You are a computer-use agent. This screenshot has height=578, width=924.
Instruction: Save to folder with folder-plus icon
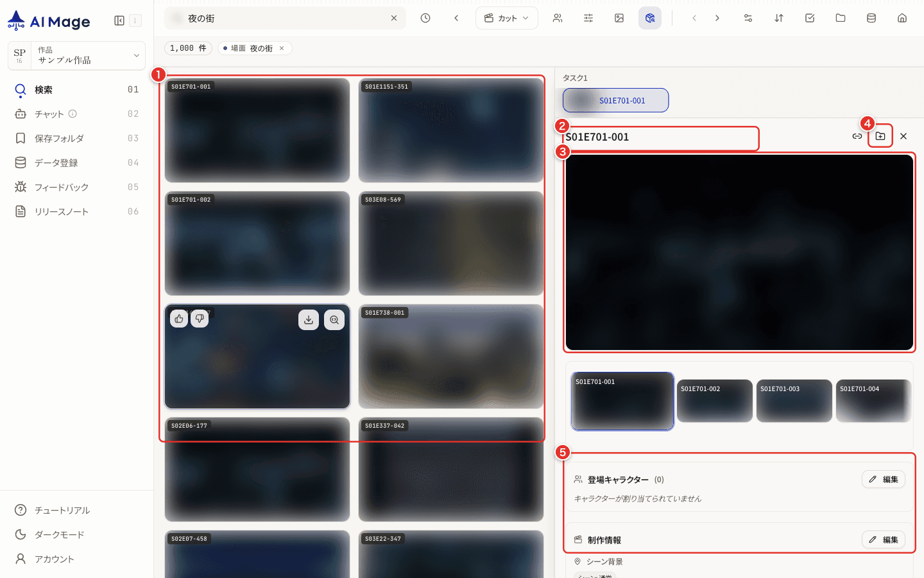coord(880,136)
